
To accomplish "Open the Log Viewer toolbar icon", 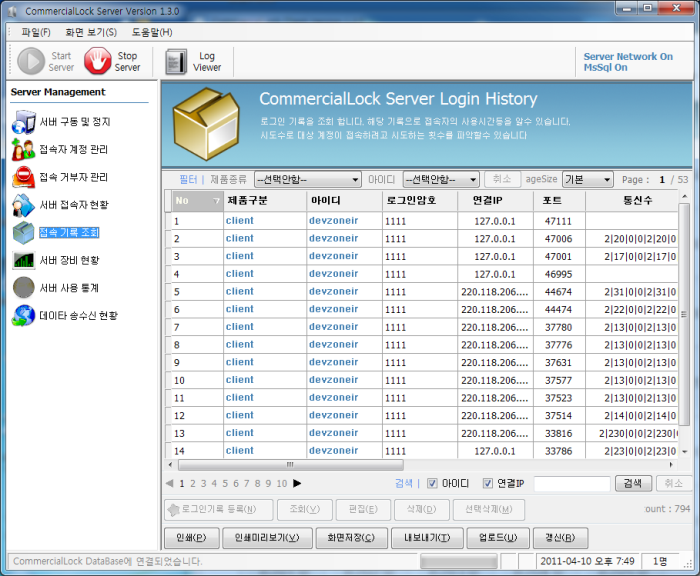I will click(x=175, y=62).
